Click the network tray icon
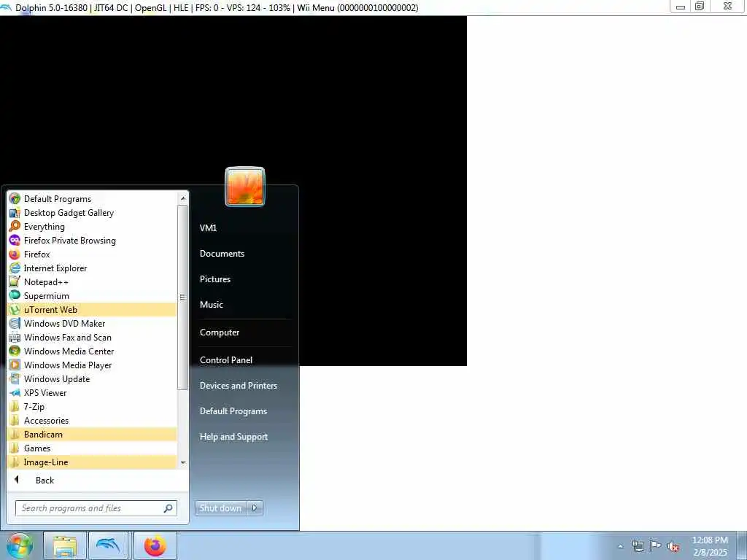This screenshot has height=560, width=747. coord(638,546)
